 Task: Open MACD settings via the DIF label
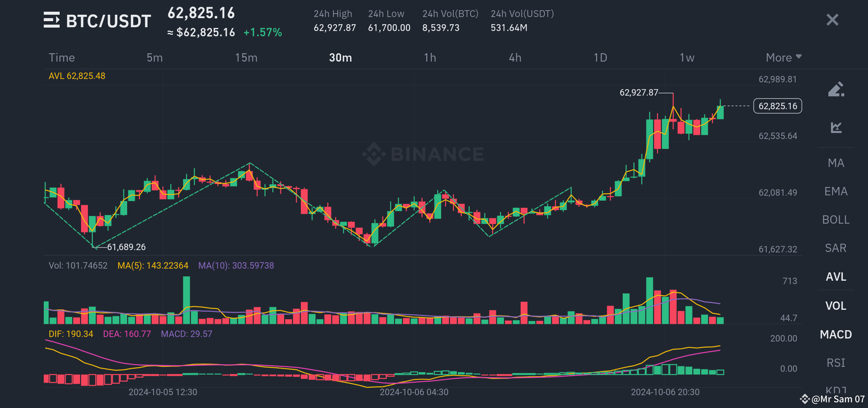(x=70, y=334)
